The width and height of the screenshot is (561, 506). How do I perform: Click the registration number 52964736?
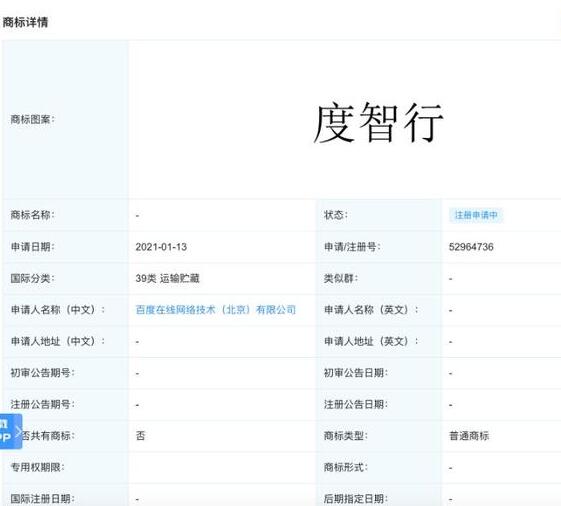click(x=471, y=247)
